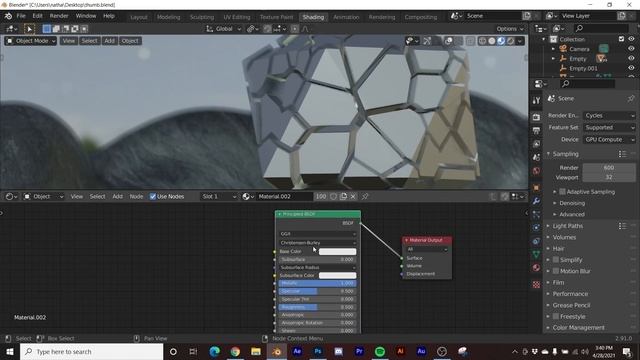
Task: Select the tweak select tool icon
Action: [29, 29]
